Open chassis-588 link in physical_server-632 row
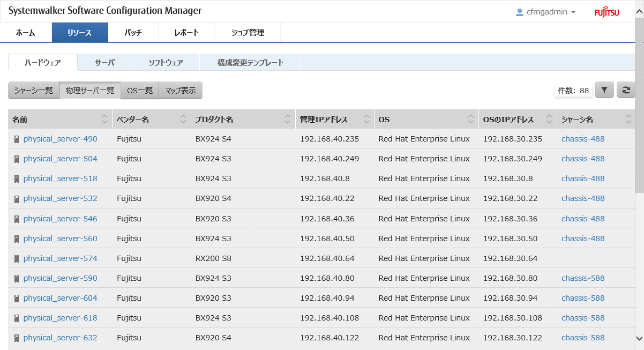 point(583,337)
